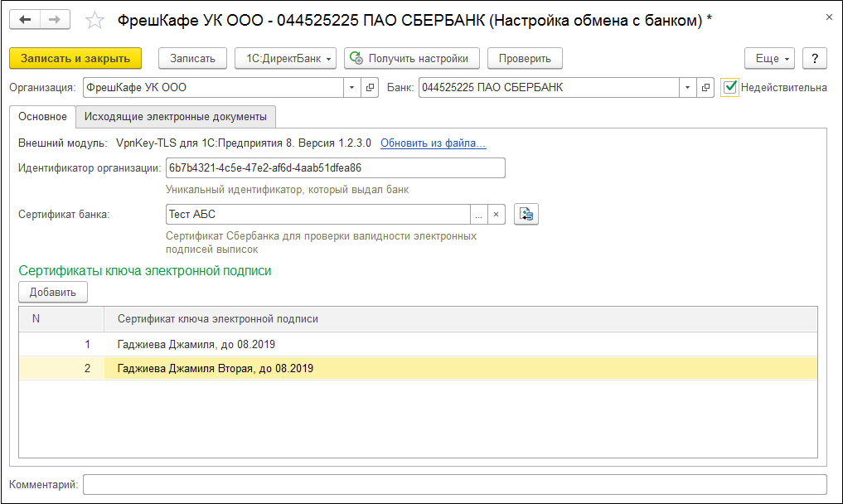The width and height of the screenshot is (843, 504).
Task: Click the Записать button
Action: pyautogui.click(x=192, y=59)
